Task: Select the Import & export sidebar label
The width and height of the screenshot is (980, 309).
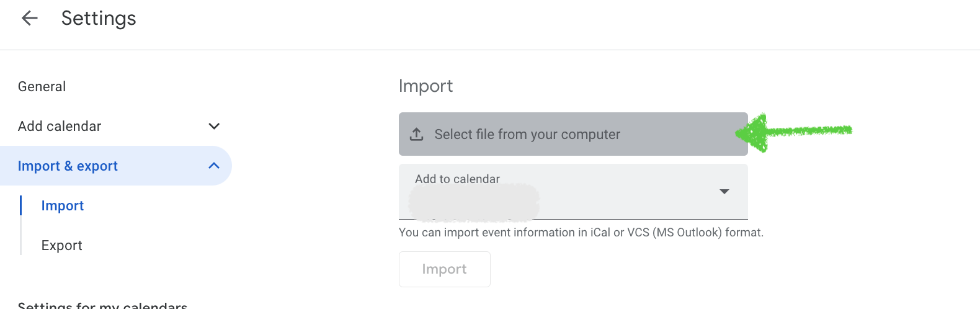Action: pos(68,166)
